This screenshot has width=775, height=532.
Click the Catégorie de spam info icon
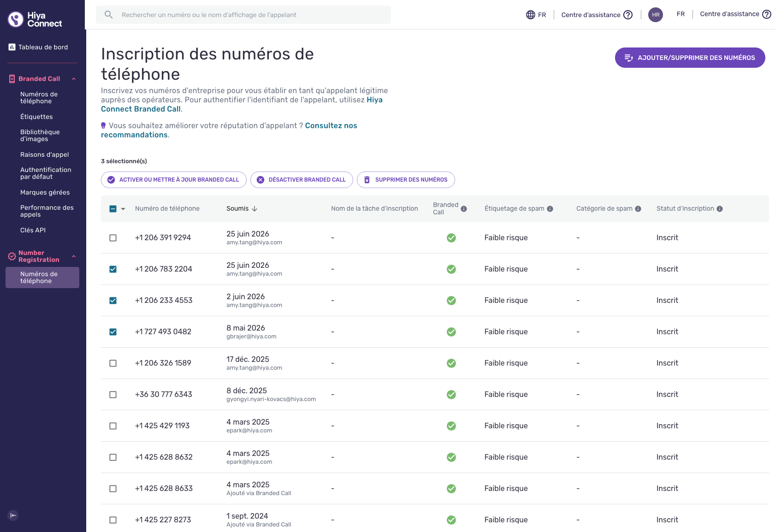pos(638,209)
